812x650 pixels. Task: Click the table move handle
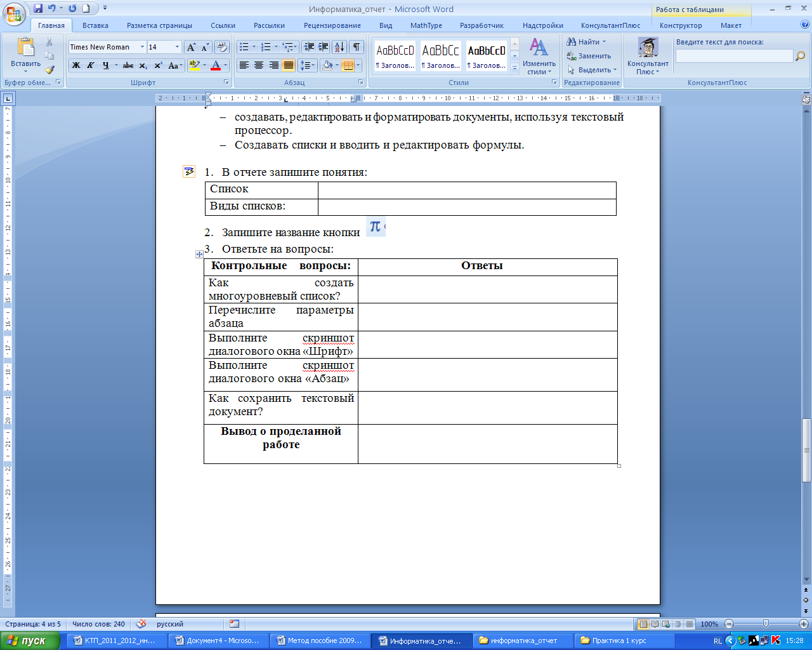(x=199, y=254)
